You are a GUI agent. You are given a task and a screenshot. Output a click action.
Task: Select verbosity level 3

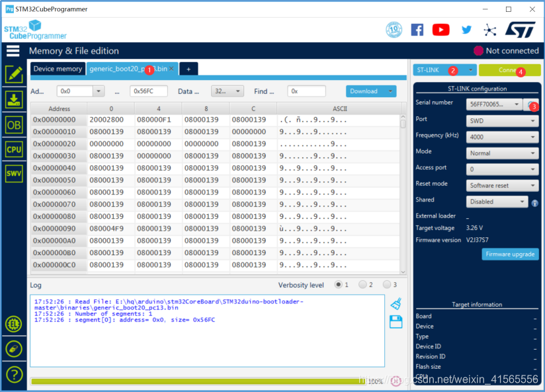(387, 285)
